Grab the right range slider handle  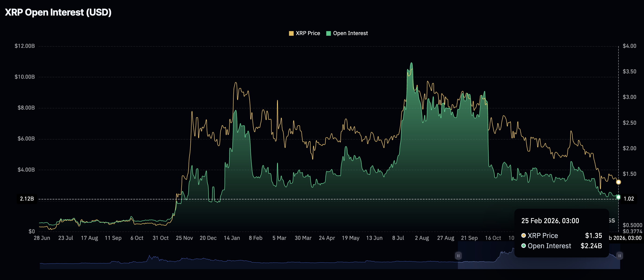(x=619, y=256)
